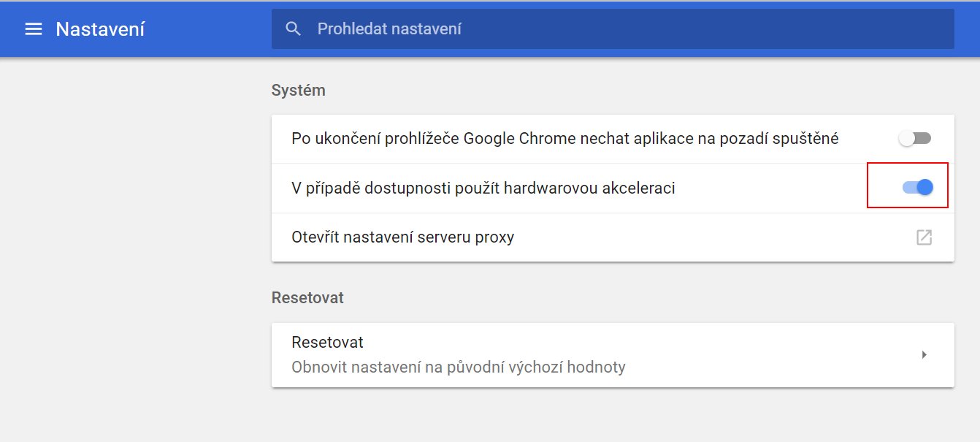The height and width of the screenshot is (442, 980).
Task: Click "Obnovit nastavení na původní výchozí hodnoty"
Action: [458, 367]
